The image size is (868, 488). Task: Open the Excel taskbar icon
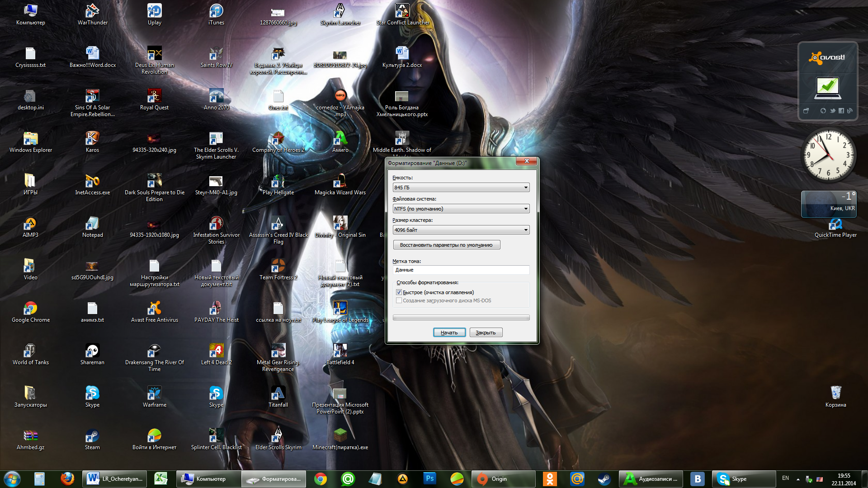point(161,479)
